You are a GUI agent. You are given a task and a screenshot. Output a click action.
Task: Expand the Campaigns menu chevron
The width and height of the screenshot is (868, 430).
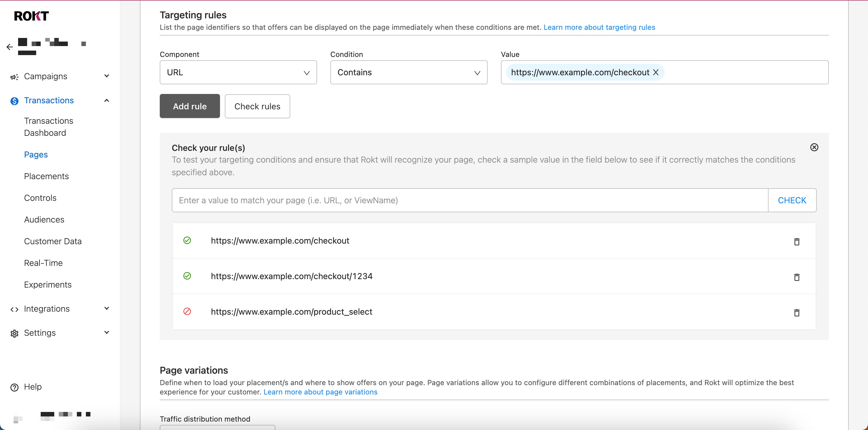pos(107,76)
